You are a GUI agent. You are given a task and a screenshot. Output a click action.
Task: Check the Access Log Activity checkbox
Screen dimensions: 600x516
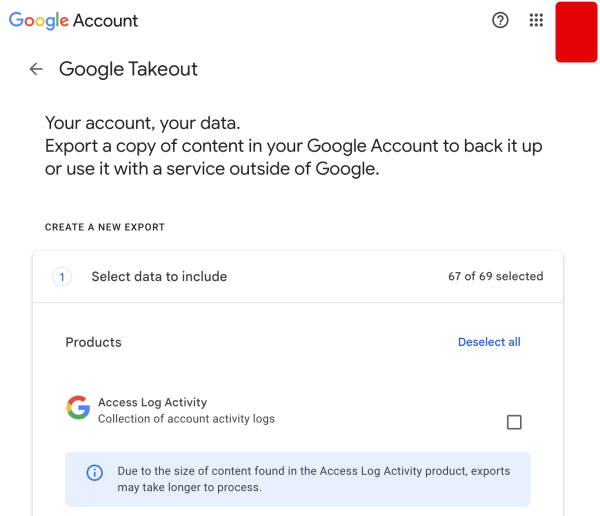pos(514,422)
